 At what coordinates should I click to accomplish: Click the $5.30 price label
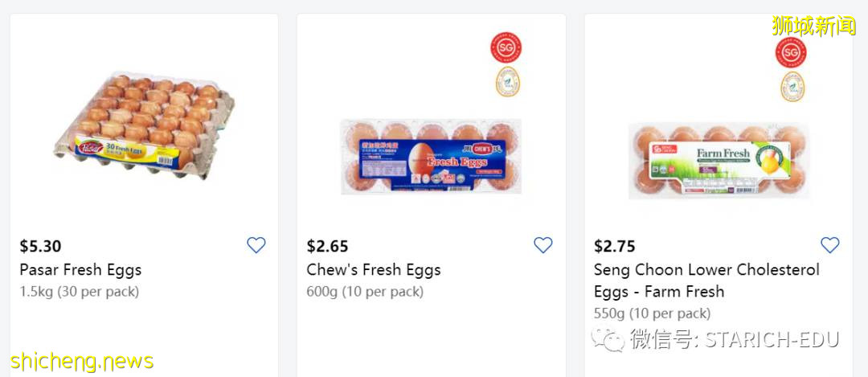(x=40, y=246)
